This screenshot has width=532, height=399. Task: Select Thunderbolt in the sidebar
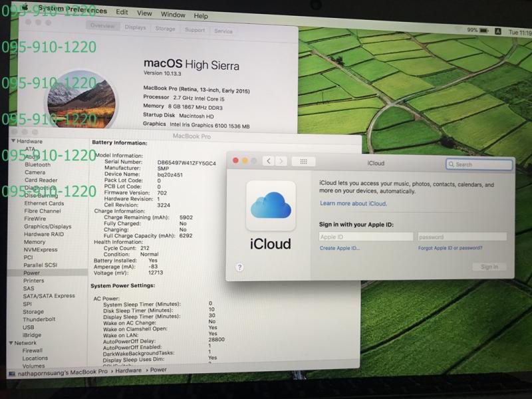coord(39,320)
